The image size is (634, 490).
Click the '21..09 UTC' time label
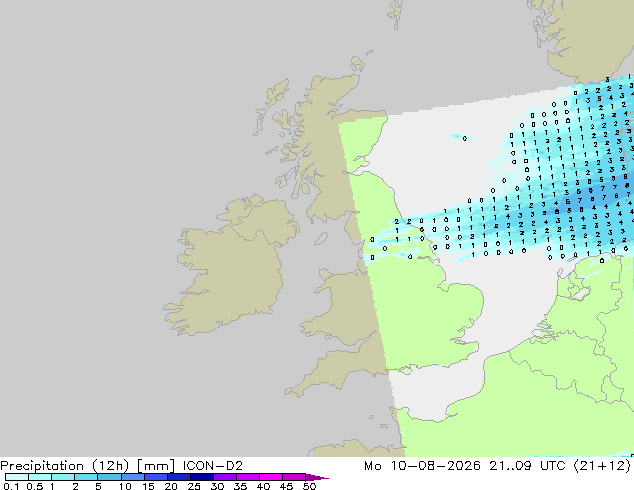(x=528, y=466)
